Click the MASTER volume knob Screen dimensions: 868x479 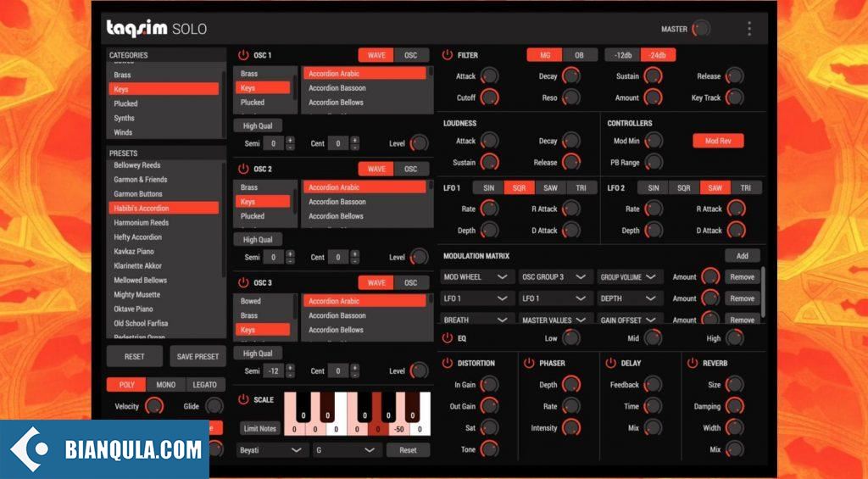point(701,29)
